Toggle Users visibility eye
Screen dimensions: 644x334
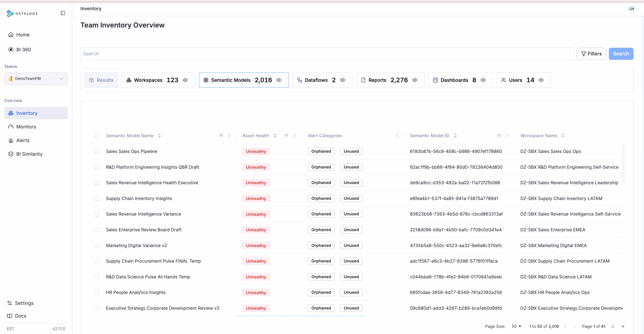coord(541,80)
